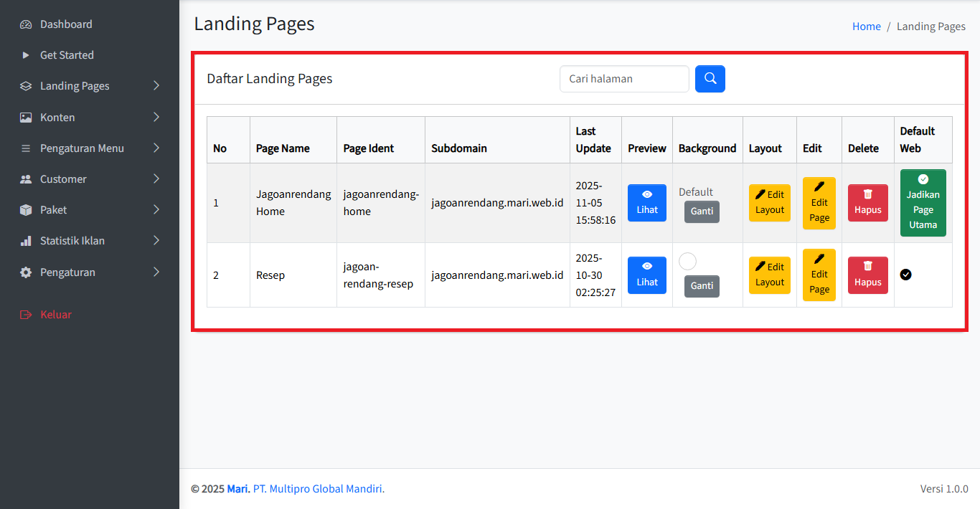Viewport: 980px width, 509px height.
Task: Click the Keluar logout icon
Action: 26,315
